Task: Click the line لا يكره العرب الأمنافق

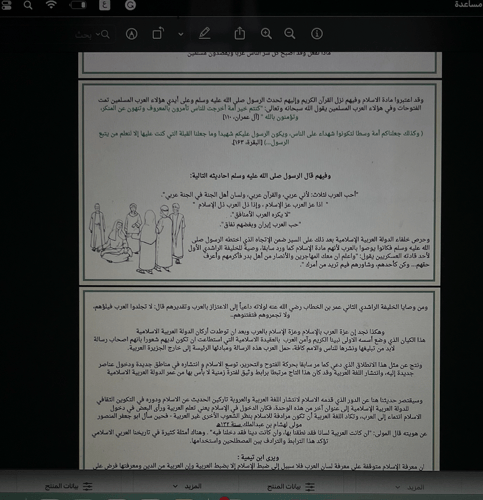Action: pyautogui.click(x=261, y=214)
